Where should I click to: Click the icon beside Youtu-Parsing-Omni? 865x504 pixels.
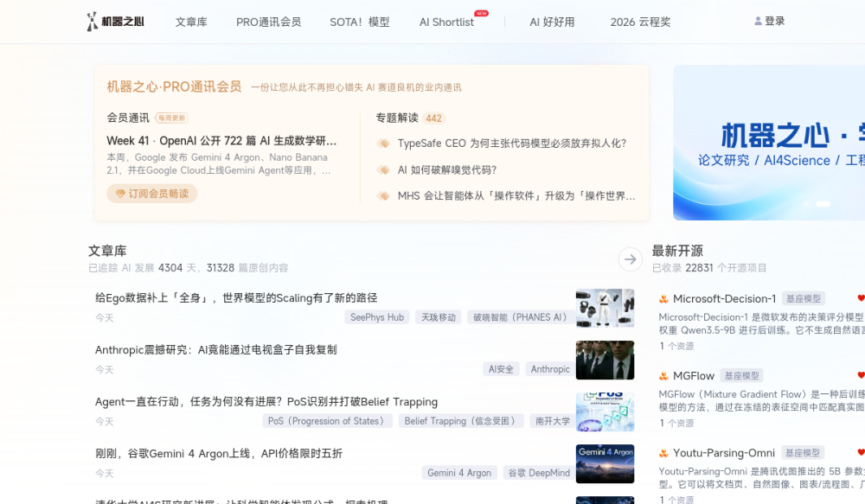click(x=663, y=453)
